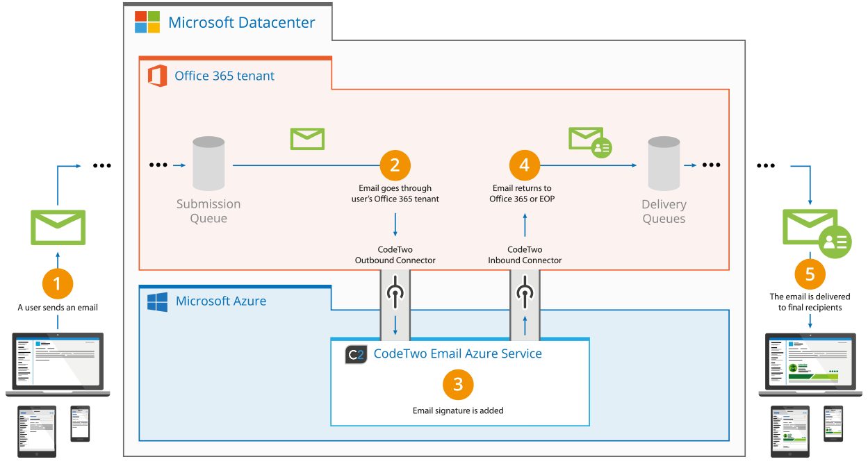Select the Delivery Queues cylinder icon
868x466 pixels.
pos(664,164)
